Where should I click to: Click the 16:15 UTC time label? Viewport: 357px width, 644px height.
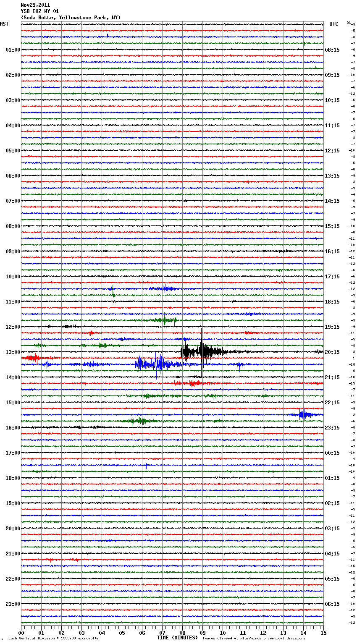pos(332,251)
